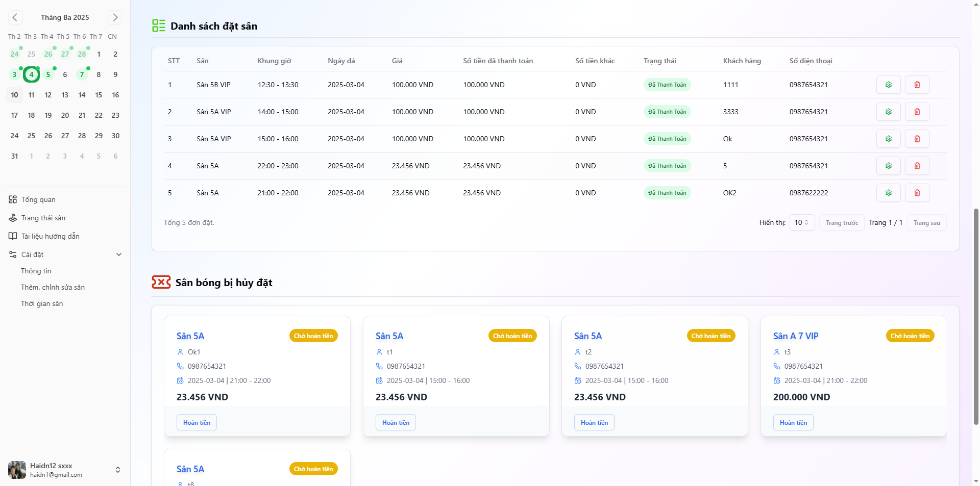Click red trash icon for booking row 2
The height and width of the screenshot is (486, 980).
(917, 112)
